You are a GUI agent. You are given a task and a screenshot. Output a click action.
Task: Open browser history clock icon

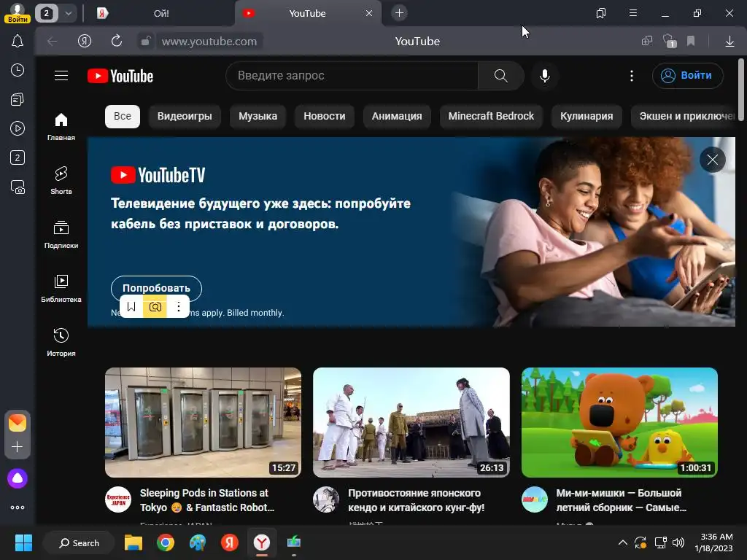click(18, 71)
